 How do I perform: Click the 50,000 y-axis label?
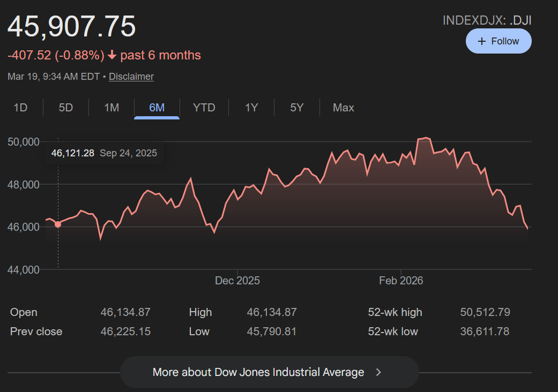pyautogui.click(x=24, y=142)
